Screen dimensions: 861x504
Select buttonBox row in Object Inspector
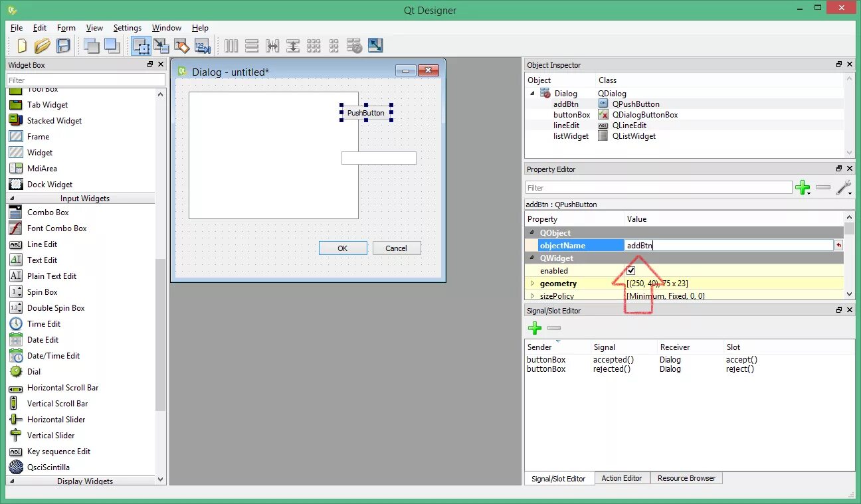click(x=684, y=115)
